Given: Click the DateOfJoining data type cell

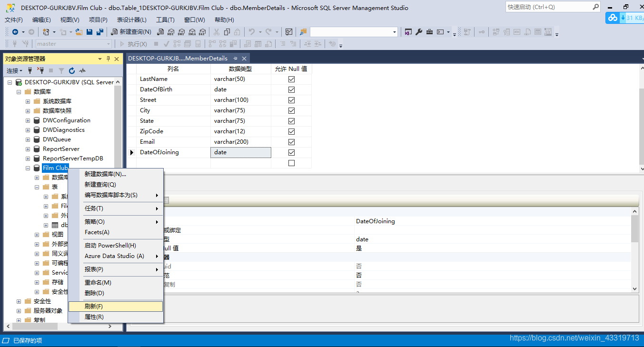Looking at the screenshot, I should click(x=241, y=152).
